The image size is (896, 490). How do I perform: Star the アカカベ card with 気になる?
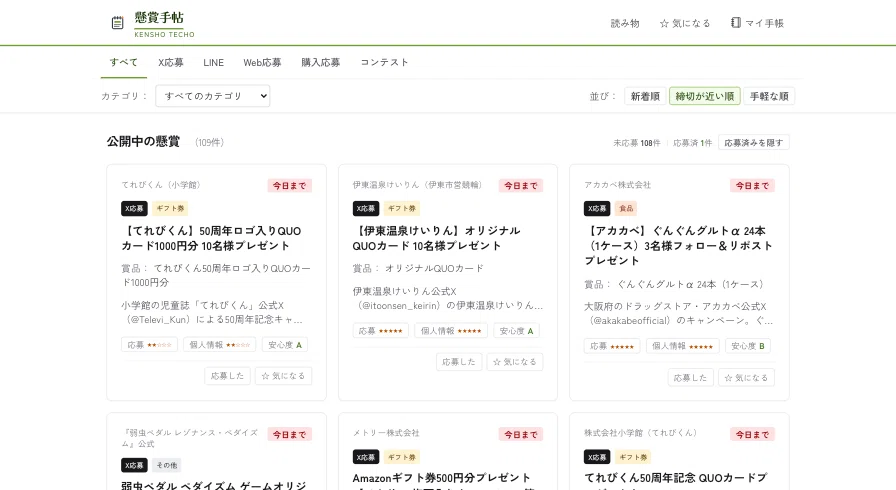point(746,377)
